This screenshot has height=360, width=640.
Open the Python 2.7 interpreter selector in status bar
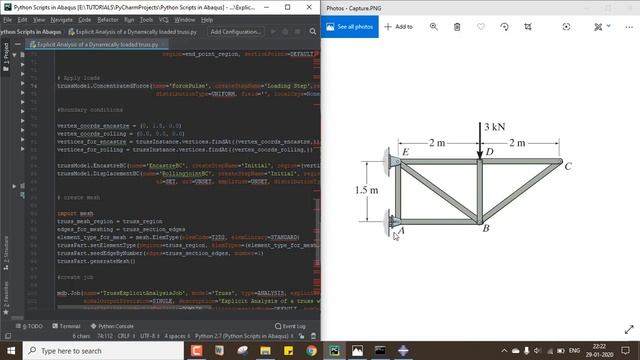click(244, 336)
